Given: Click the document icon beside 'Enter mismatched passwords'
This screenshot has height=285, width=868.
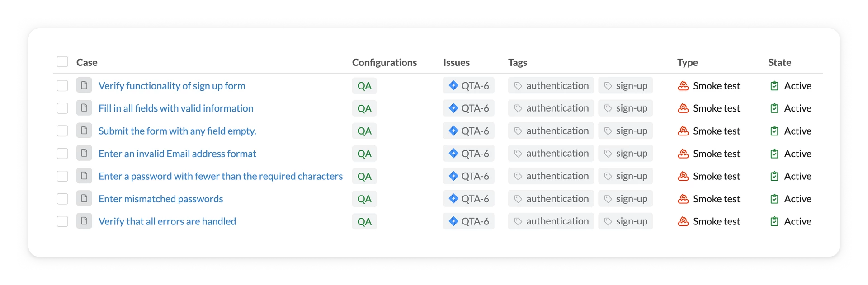Looking at the screenshot, I should coord(84,198).
